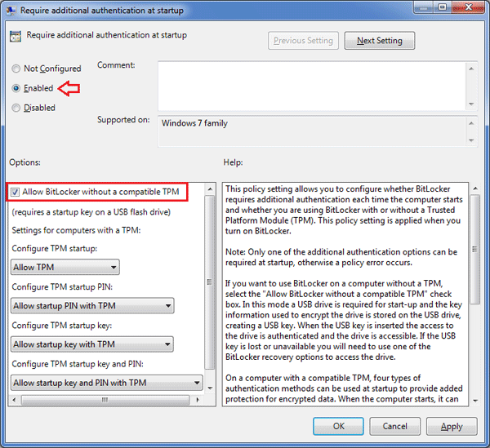Select the Not Configured radio button
The width and height of the screenshot is (490, 448).
pyautogui.click(x=17, y=69)
